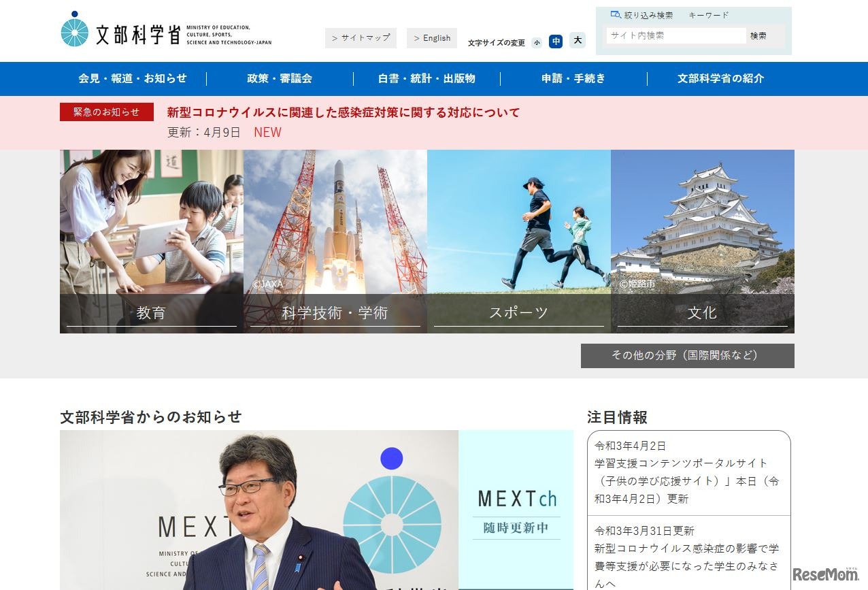Click inside the site search input field

pyautogui.click(x=675, y=35)
